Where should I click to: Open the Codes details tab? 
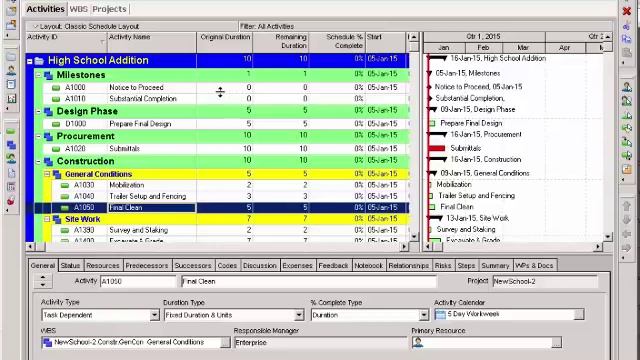[227, 266]
